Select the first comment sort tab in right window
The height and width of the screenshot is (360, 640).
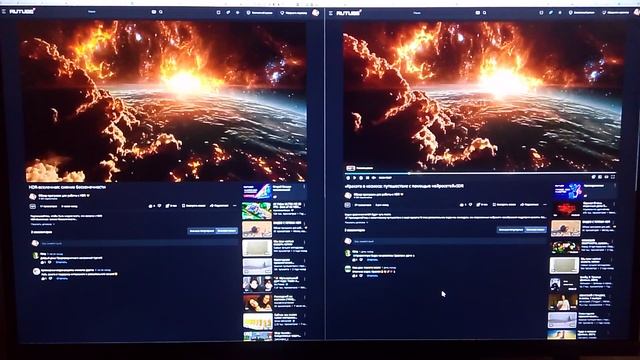510,229
